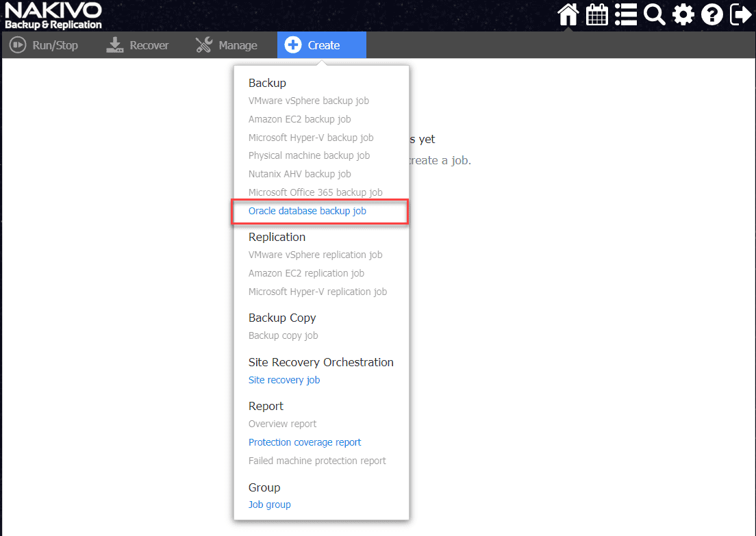Click the Replication section heading
Image resolution: width=756 pixels, height=536 pixels.
click(277, 237)
